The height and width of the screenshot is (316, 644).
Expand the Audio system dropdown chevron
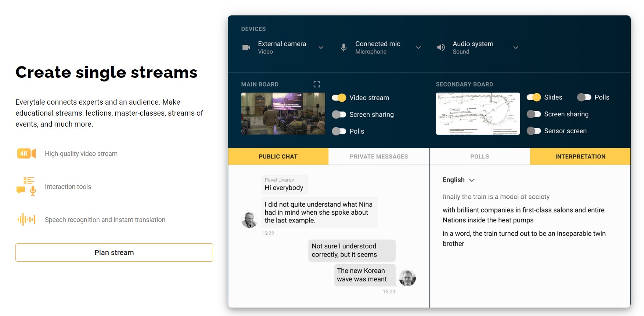pos(516,48)
